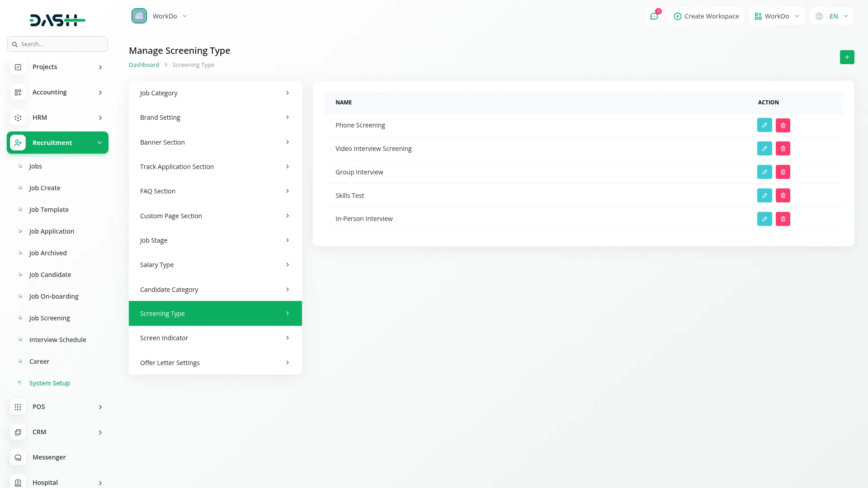Edit the Group Interview screening type

[764, 172]
